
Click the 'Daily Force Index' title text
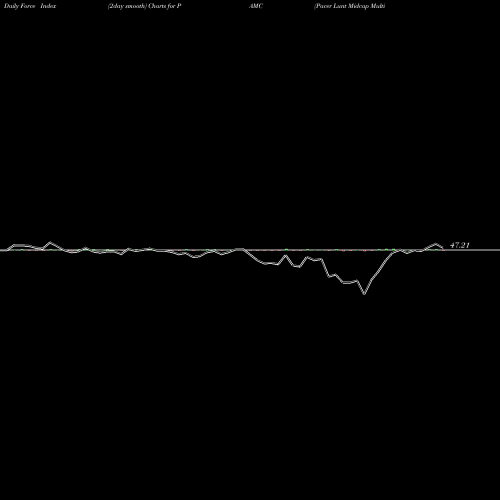click(30, 6)
